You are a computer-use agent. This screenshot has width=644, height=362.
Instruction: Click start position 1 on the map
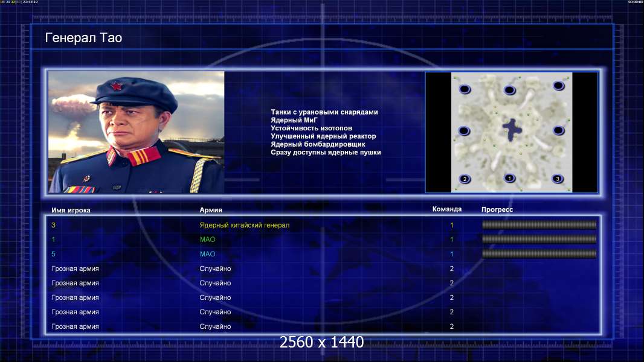tap(509, 178)
